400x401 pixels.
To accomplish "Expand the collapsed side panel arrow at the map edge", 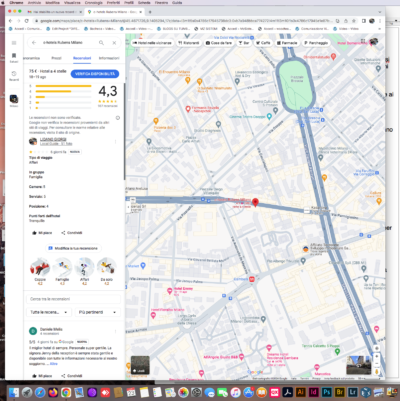I will click(x=128, y=207).
